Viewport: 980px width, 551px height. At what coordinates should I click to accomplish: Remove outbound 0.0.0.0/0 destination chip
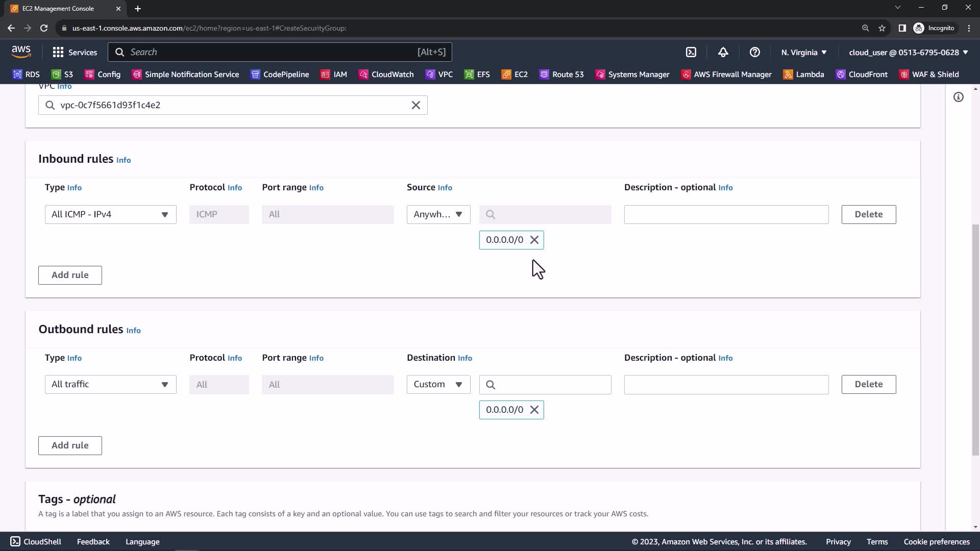pyautogui.click(x=534, y=410)
